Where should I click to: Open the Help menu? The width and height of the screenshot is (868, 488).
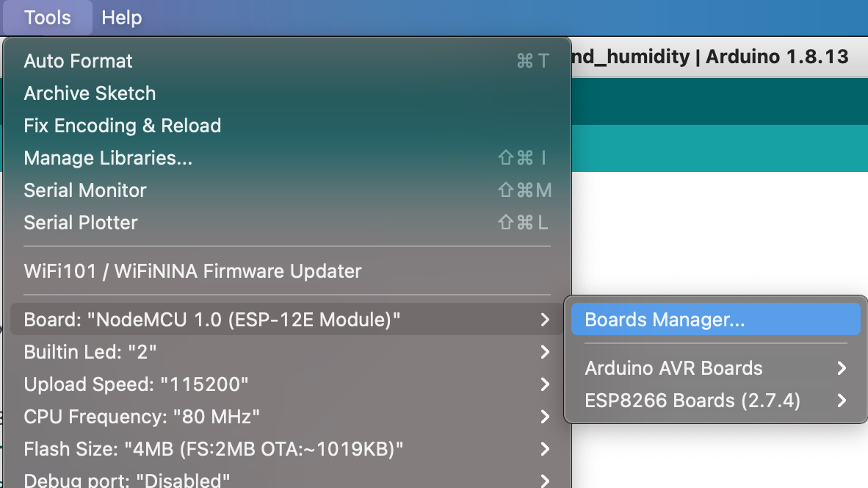pyautogui.click(x=121, y=18)
